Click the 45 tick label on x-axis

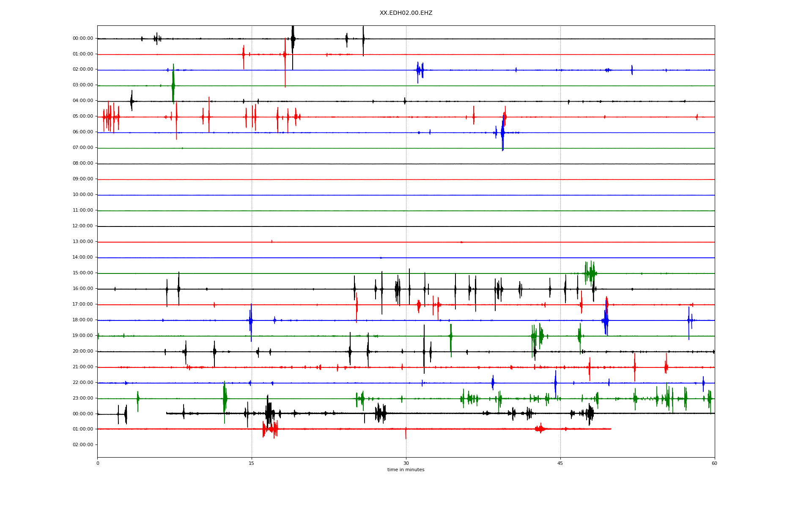(560, 463)
